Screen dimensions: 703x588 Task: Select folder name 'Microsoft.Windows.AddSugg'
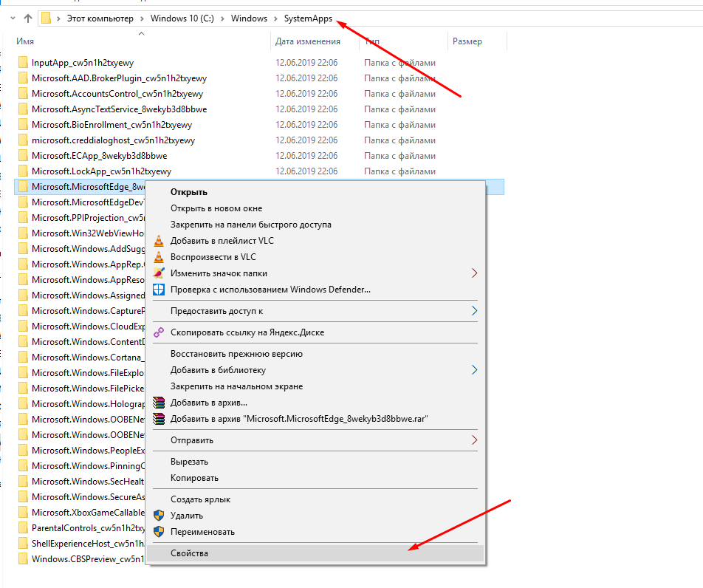point(89,249)
